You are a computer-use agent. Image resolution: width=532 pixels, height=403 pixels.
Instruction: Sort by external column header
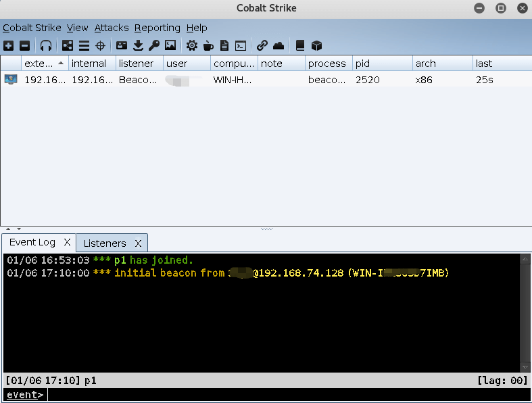click(45, 64)
